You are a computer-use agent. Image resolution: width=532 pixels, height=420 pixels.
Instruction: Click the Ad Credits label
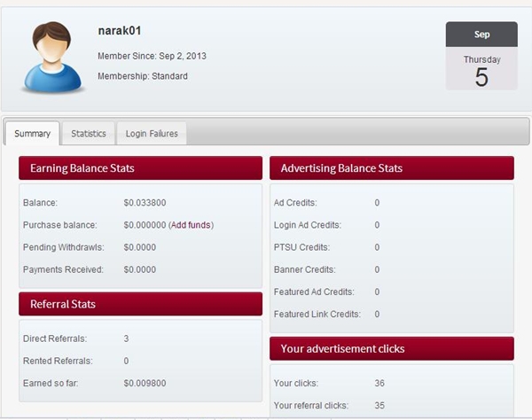[x=295, y=203]
